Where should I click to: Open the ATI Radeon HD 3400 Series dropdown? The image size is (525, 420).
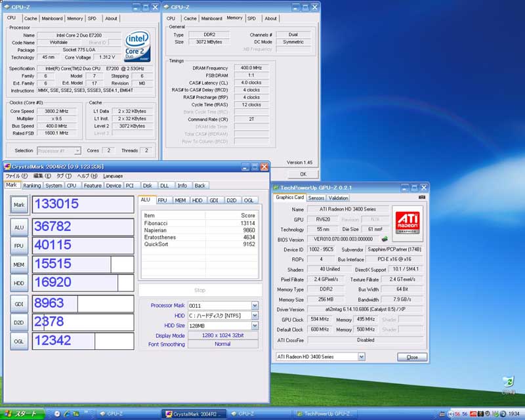coord(362,357)
